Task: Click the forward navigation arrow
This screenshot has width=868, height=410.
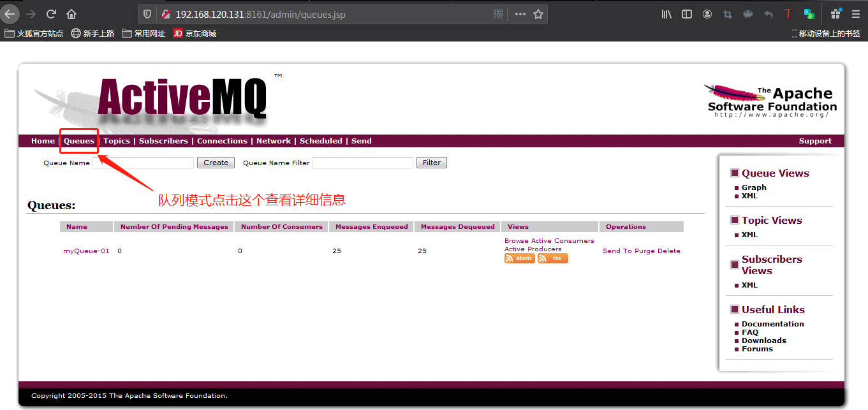Action: coord(31,14)
